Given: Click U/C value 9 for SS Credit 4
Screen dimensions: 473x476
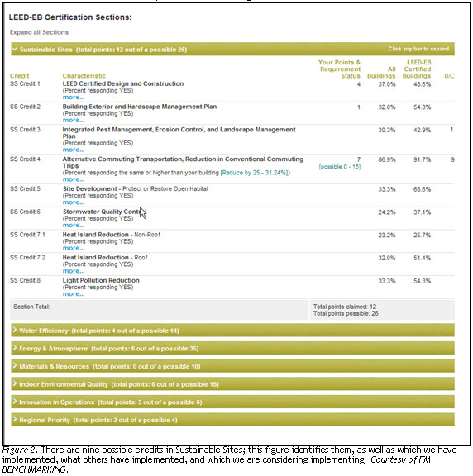Looking at the screenshot, I should (x=452, y=159).
